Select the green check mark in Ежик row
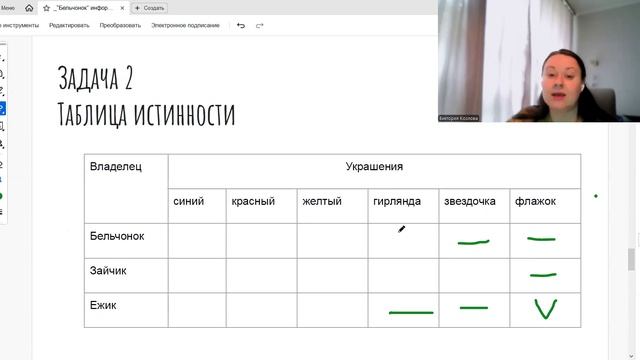The width and height of the screenshot is (640, 360). pyautogui.click(x=546, y=309)
